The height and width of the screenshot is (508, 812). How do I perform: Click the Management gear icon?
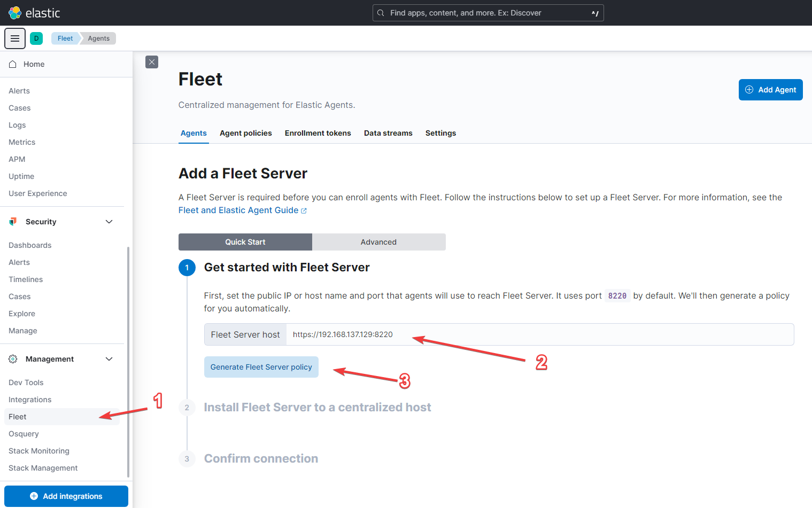tap(12, 358)
